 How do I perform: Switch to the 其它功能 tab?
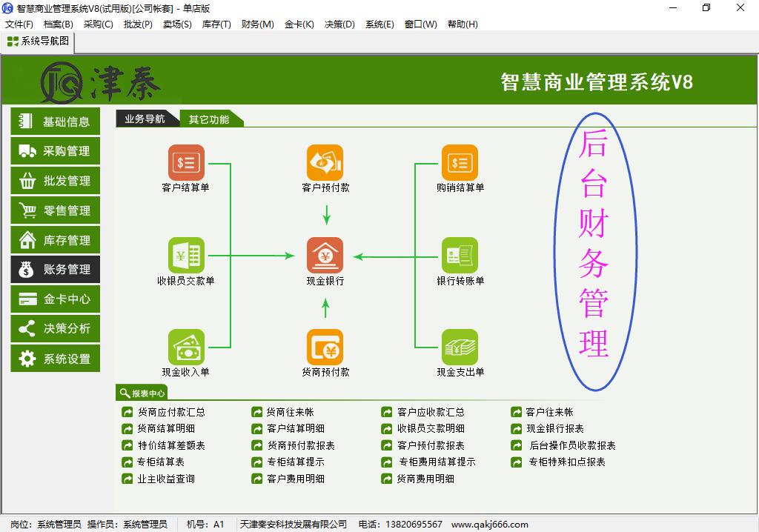point(209,119)
